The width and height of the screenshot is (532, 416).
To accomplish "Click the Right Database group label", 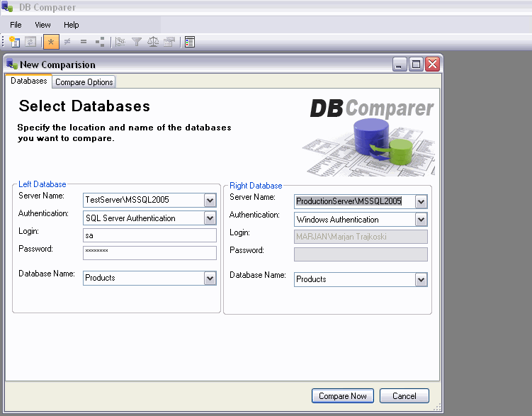I will click(x=256, y=186).
